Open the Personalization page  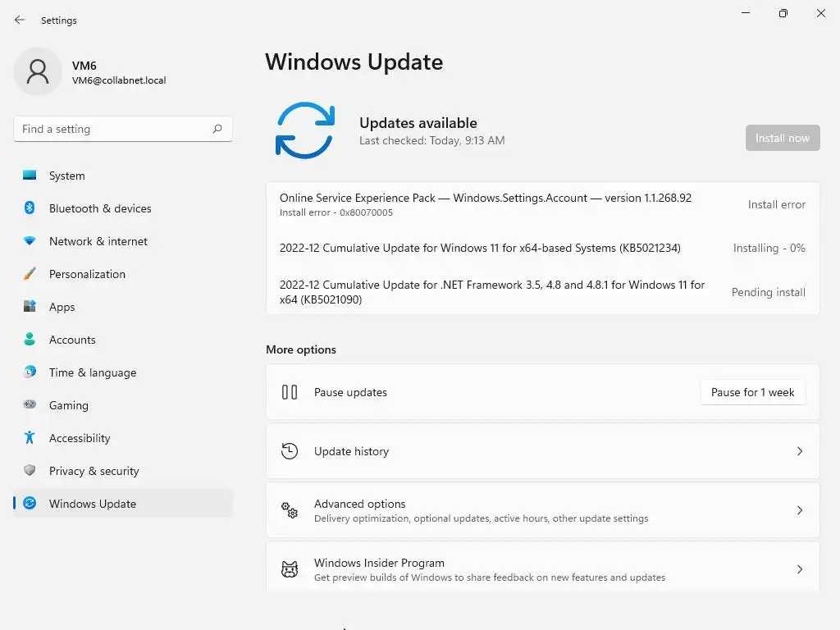click(x=123, y=274)
